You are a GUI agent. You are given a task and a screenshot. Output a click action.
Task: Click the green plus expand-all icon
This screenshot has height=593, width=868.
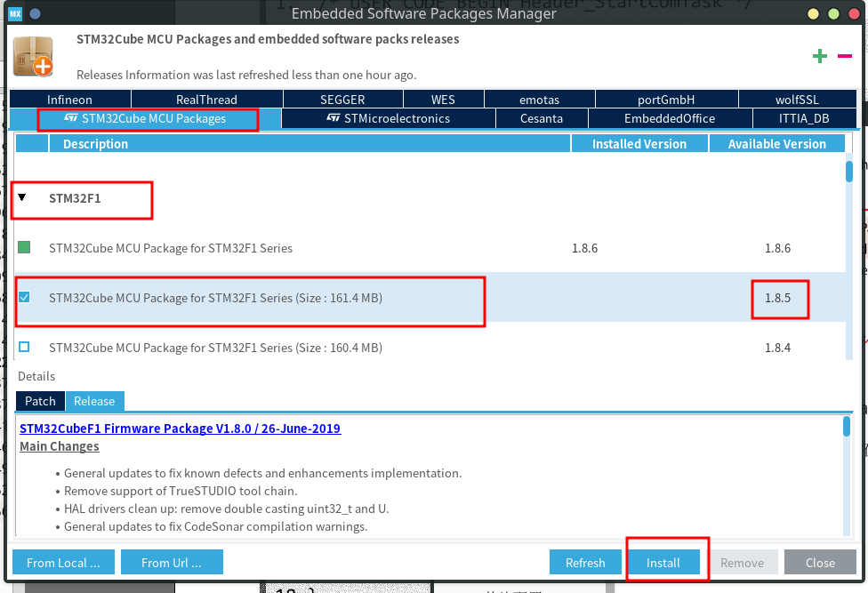[x=820, y=56]
